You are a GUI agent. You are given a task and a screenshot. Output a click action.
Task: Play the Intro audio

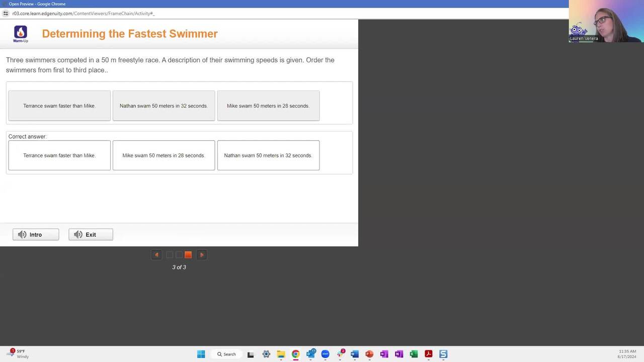coord(36,234)
